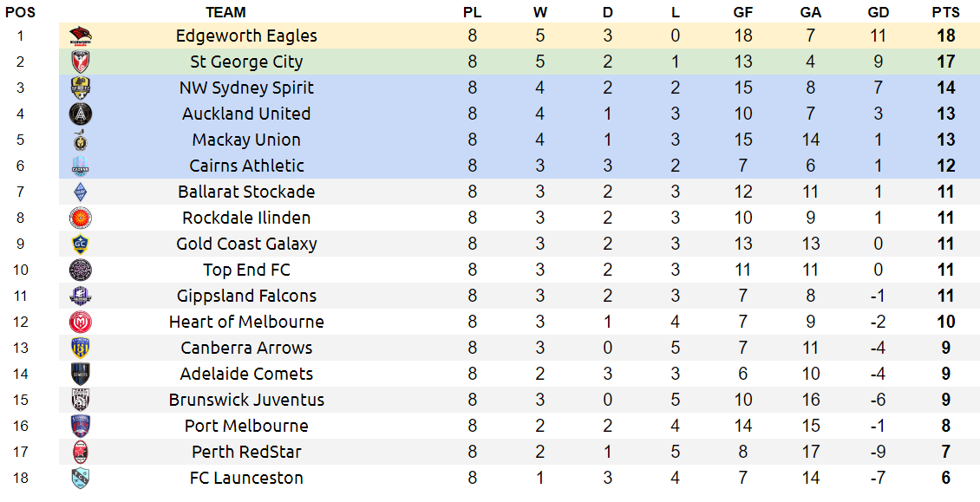The height and width of the screenshot is (502, 980).
Task: Click the Top End FC team name
Action: pos(246,270)
